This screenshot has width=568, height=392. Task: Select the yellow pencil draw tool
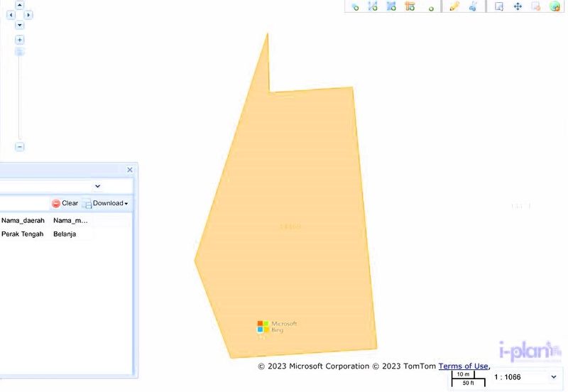454,6
